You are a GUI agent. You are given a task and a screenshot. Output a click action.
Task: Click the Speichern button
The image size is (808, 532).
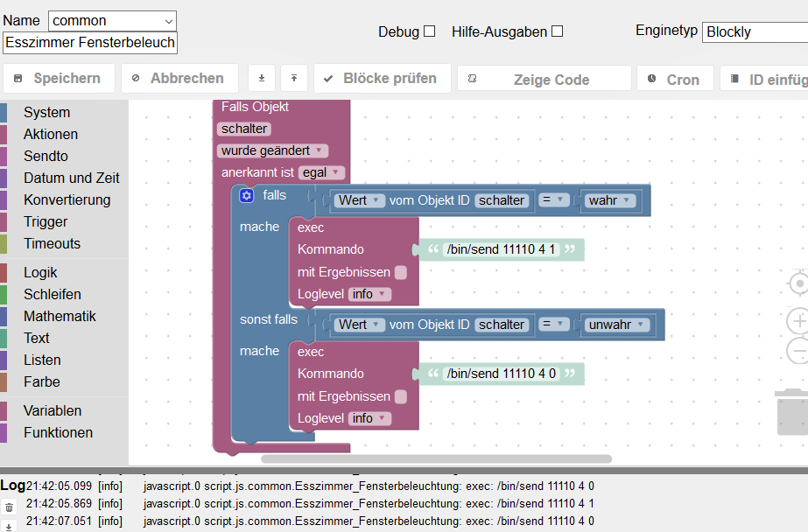pyautogui.click(x=59, y=79)
